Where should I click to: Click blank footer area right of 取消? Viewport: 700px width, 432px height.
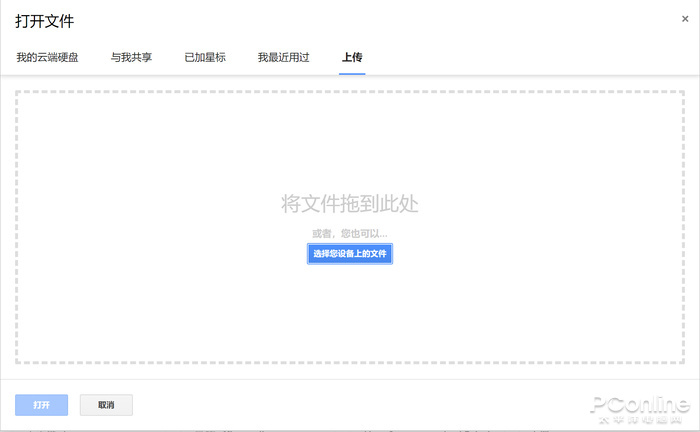click(350, 405)
